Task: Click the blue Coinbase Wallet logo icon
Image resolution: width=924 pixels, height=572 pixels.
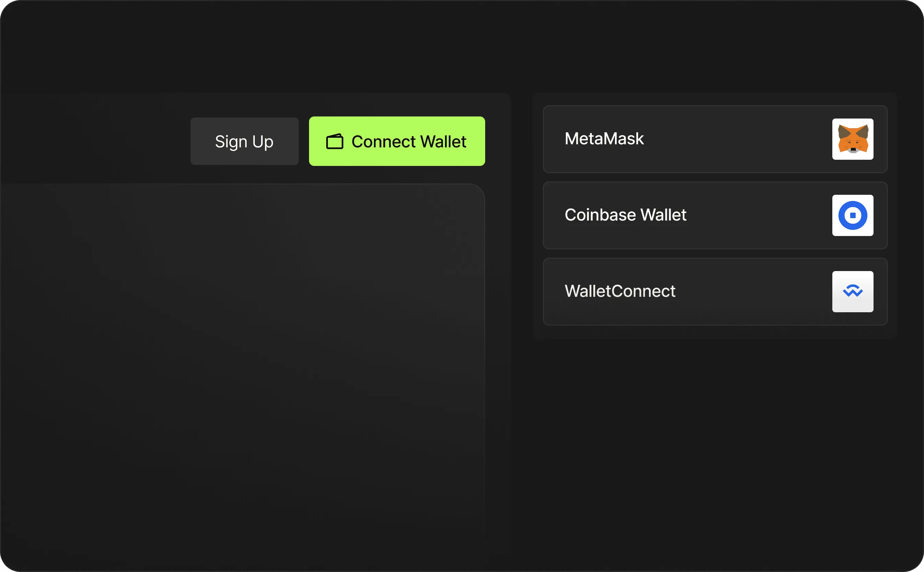Action: coord(853,215)
